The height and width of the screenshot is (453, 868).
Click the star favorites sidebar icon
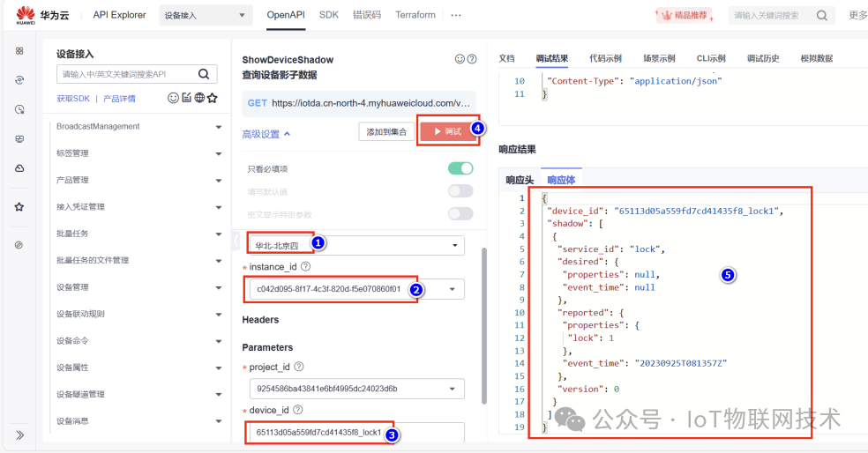point(19,207)
